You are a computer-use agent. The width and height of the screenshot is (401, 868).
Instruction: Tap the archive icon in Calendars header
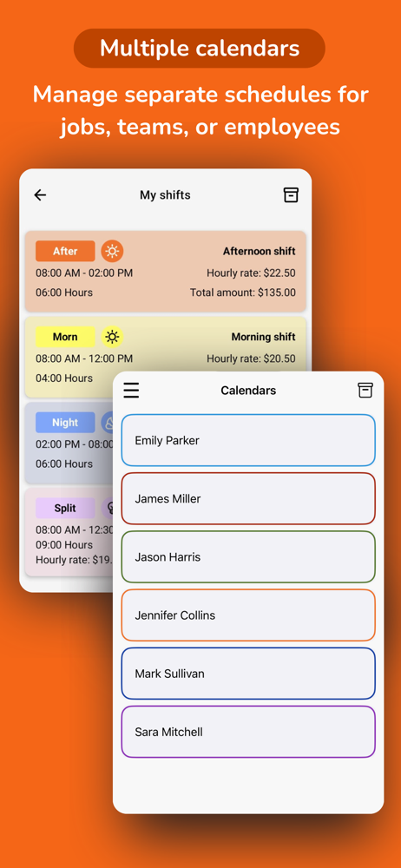pyautogui.click(x=365, y=391)
